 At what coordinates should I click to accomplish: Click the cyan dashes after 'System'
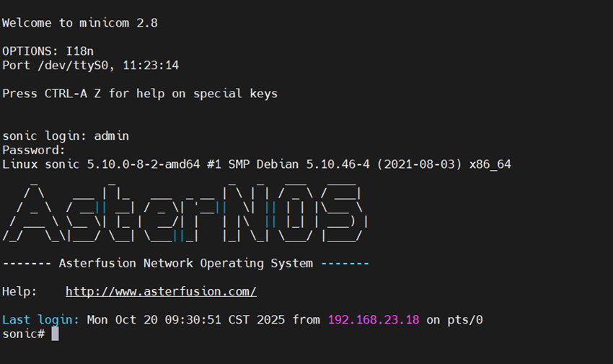click(345, 264)
